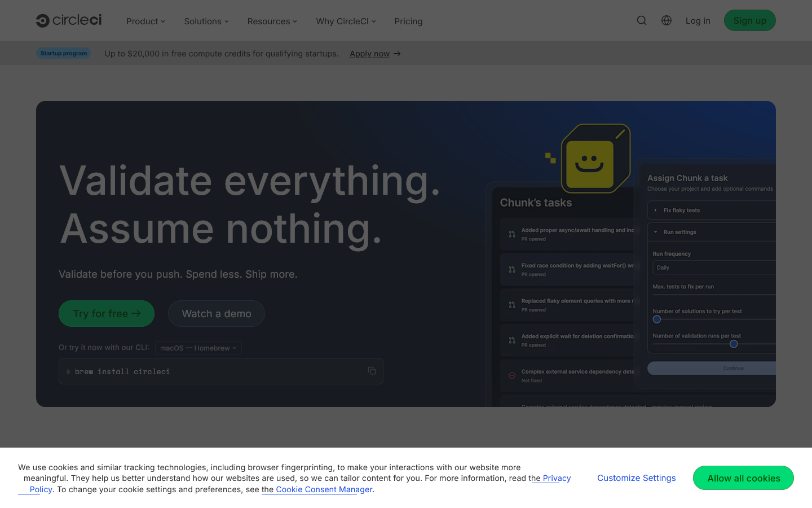812x508 pixels.
Task: Click Allow all cookies button
Action: click(743, 478)
